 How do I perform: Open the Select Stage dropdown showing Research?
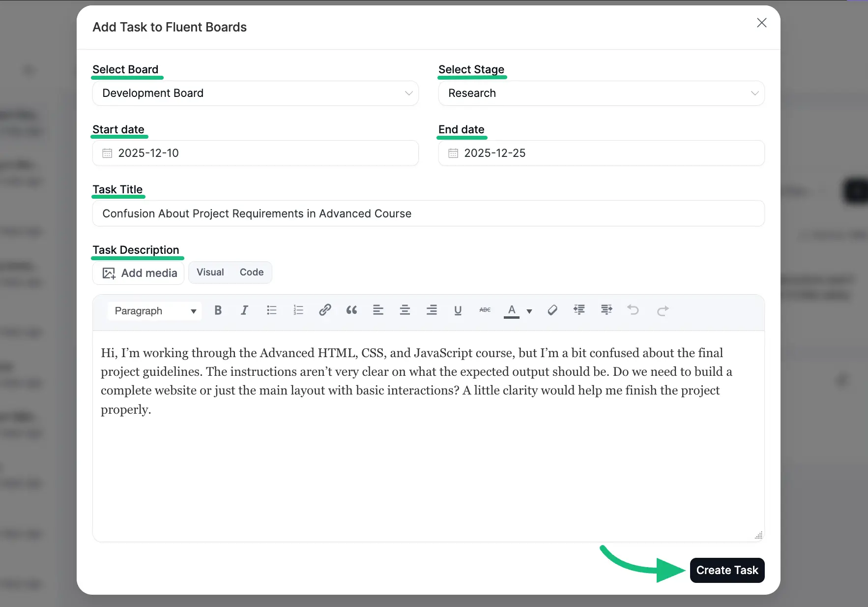pos(601,93)
